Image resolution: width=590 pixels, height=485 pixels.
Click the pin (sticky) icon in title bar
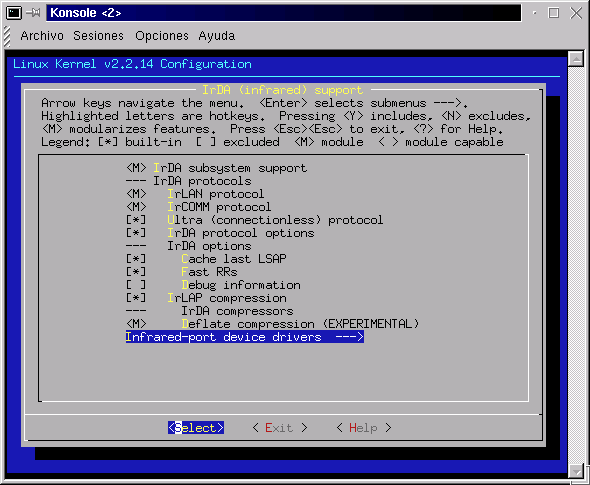[x=33, y=13]
